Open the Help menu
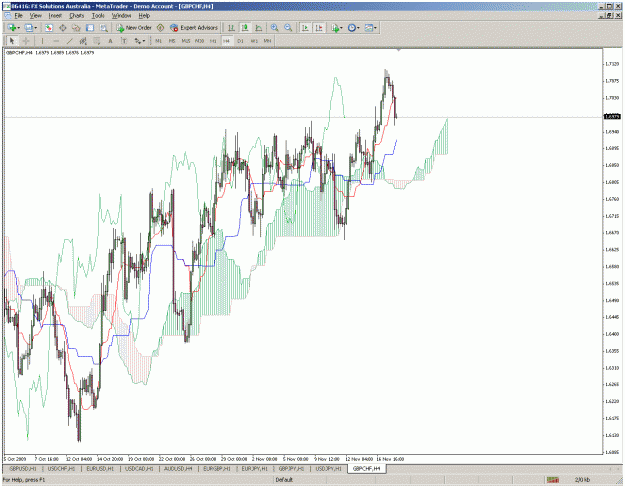 click(144, 16)
